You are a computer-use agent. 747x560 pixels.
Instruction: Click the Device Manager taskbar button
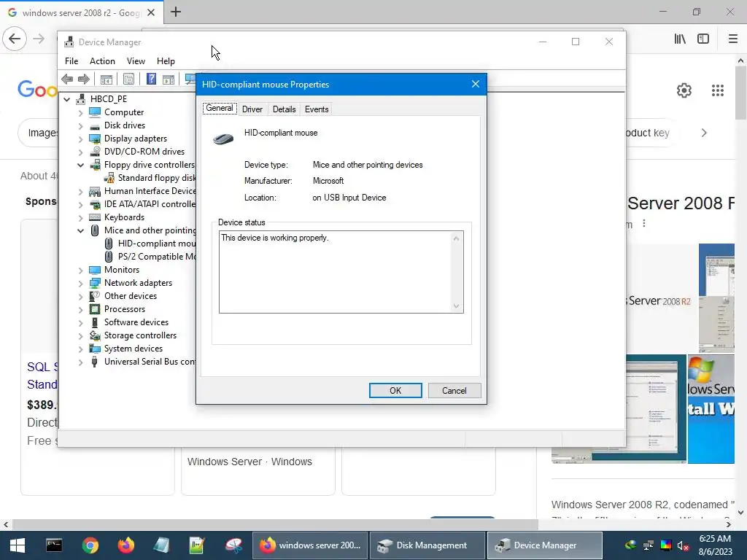coord(544,545)
